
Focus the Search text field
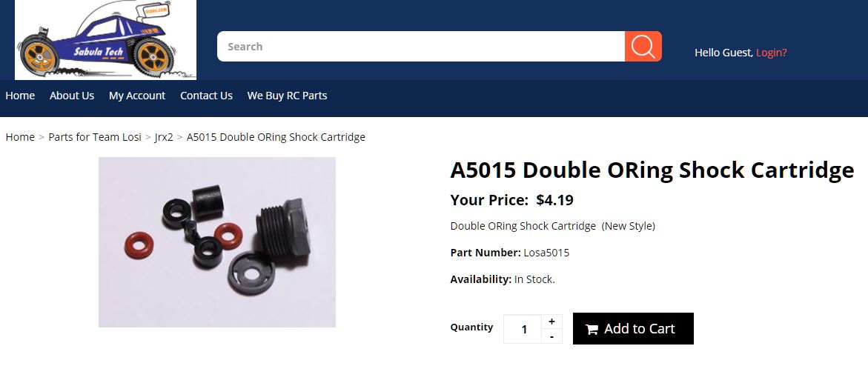421,47
